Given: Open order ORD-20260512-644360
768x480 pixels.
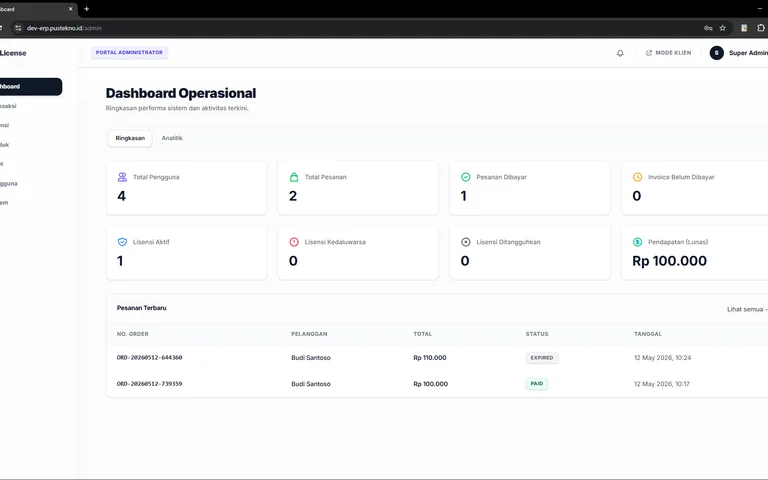Looking at the screenshot, I should pos(149,358).
